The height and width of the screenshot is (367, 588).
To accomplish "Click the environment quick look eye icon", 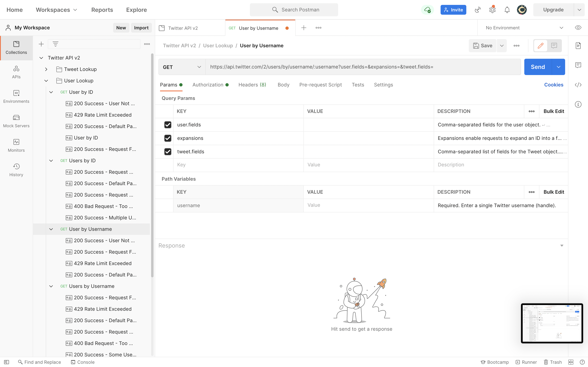I will pos(578,28).
